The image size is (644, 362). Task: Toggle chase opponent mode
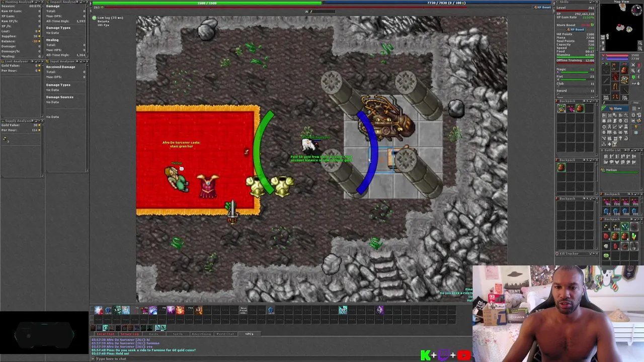point(639,71)
